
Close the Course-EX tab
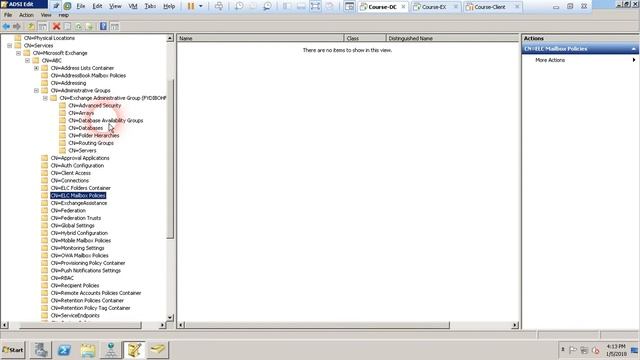click(456, 7)
